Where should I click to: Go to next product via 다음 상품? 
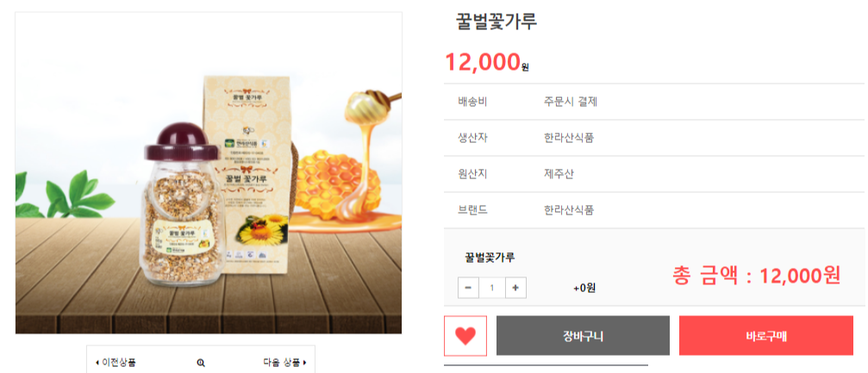[x=284, y=363]
